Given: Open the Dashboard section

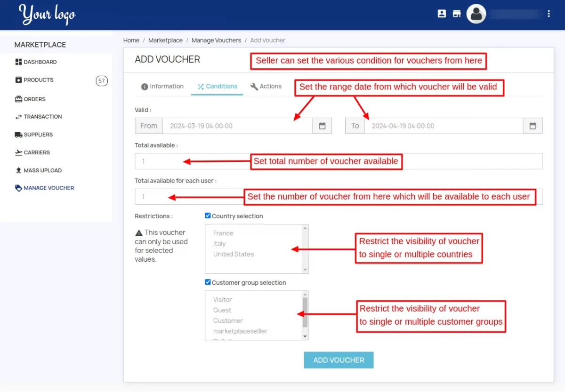Looking at the screenshot, I should coord(40,62).
